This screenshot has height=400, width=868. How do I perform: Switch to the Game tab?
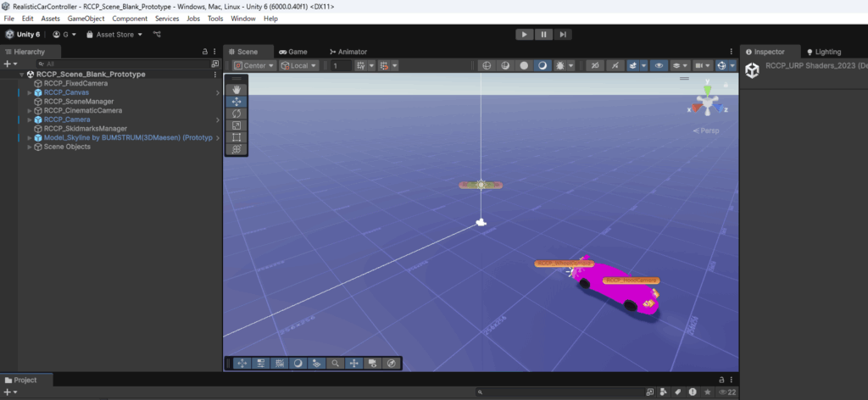tap(292, 52)
